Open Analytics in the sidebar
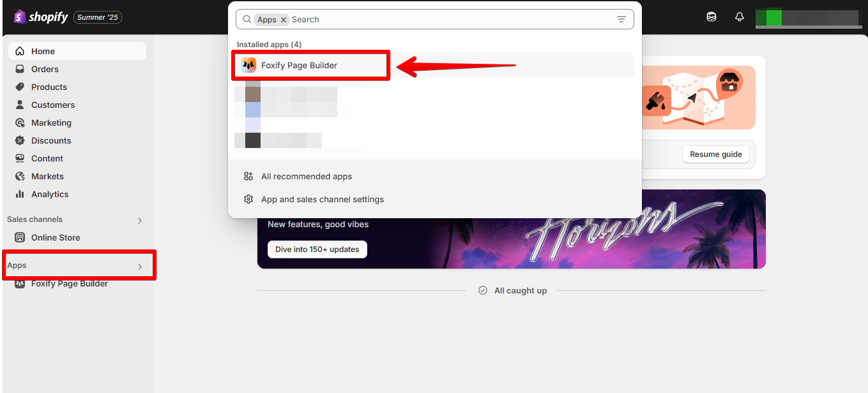Screen dimensions: 868x393 click(77, 194)
